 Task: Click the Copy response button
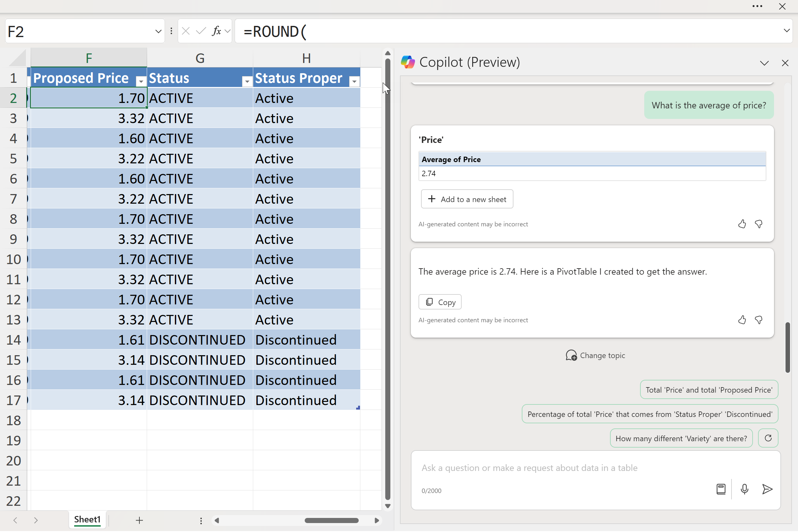click(440, 302)
